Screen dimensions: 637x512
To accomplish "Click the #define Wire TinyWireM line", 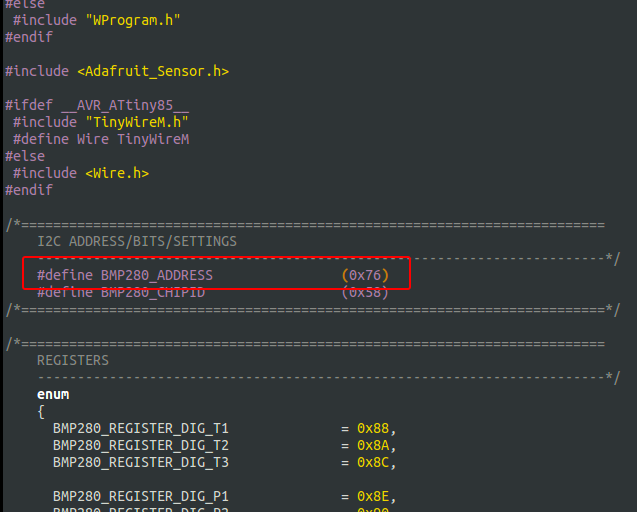I will tap(101, 139).
